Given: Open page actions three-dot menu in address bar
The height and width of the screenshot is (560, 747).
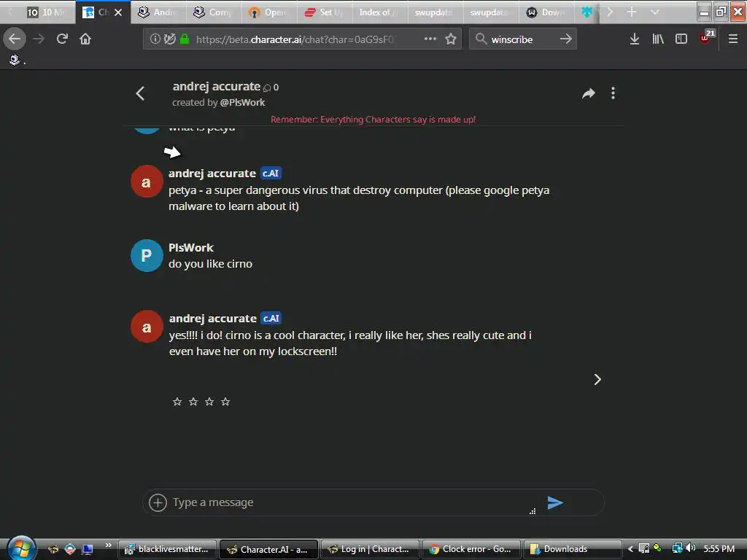Looking at the screenshot, I should point(430,39).
